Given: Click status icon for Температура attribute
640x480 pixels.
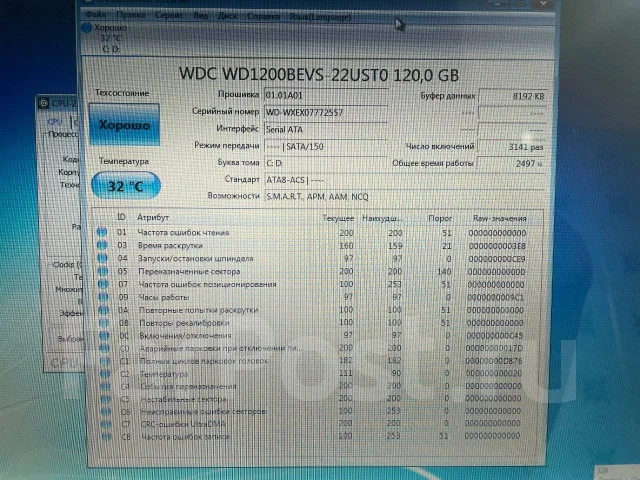Looking at the screenshot, I should pyautogui.click(x=105, y=373).
